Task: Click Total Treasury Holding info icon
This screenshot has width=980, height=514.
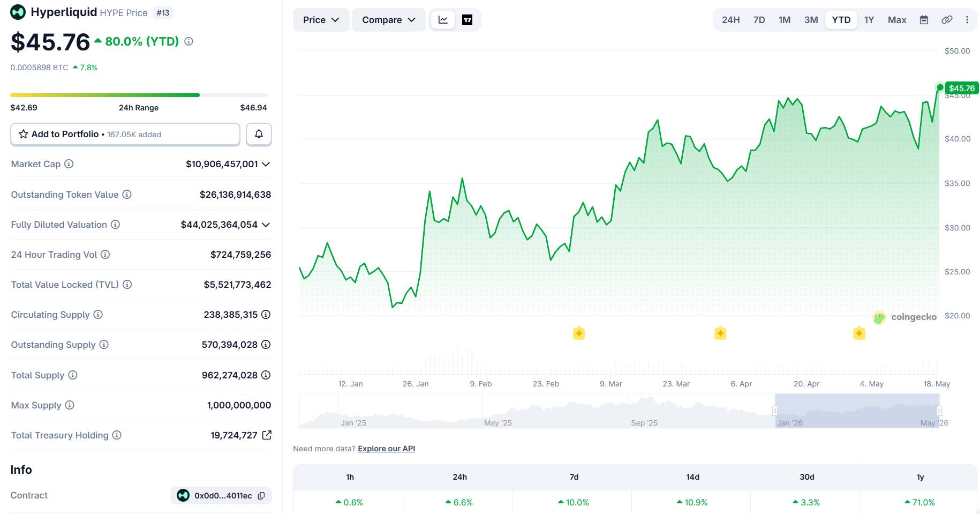Action: click(117, 435)
